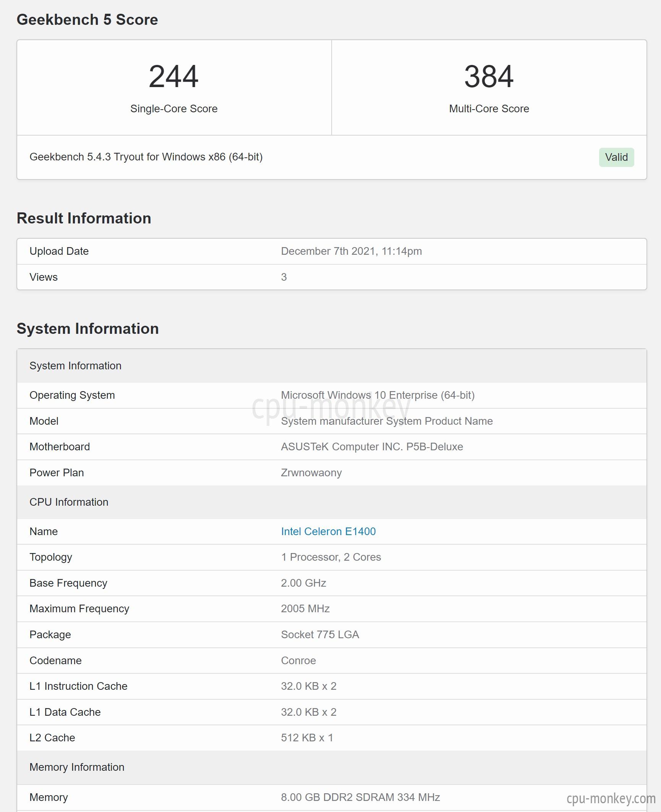The image size is (661, 812).
Task: Click the Memory Information section header
Action: (332, 767)
